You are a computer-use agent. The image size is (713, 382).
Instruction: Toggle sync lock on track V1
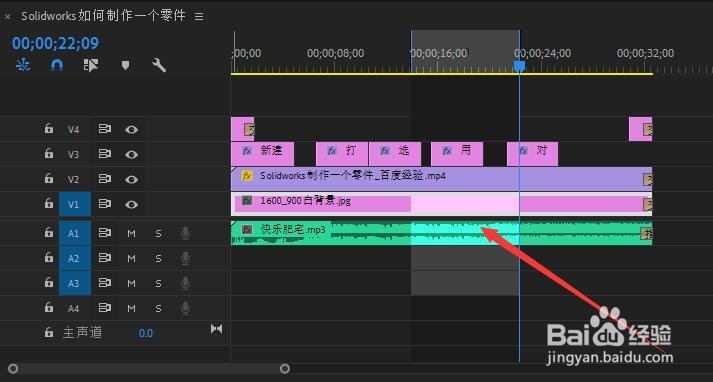coord(105,204)
